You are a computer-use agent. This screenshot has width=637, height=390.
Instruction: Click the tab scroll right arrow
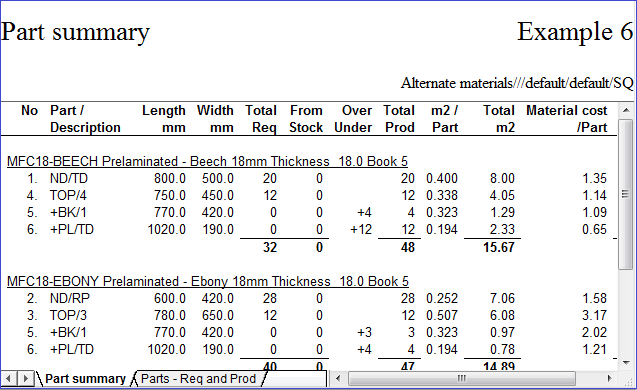25,379
